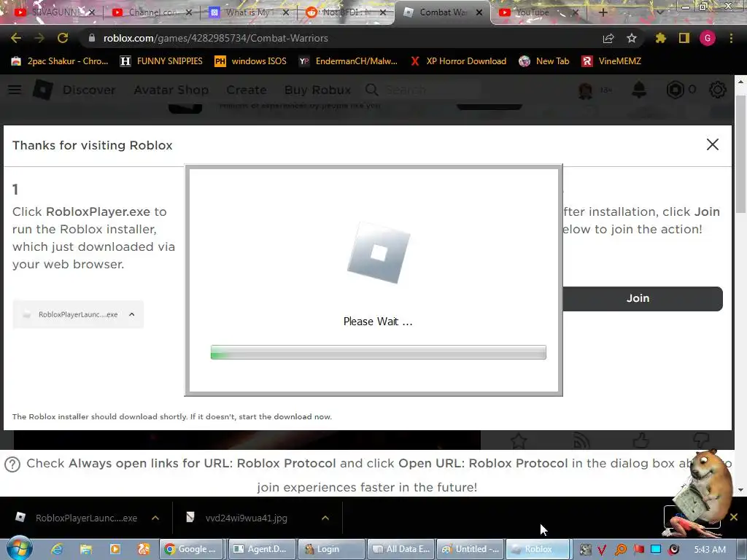Bookmark this page with the star icon
Viewport: 747px width, 560px height.
[632, 38]
